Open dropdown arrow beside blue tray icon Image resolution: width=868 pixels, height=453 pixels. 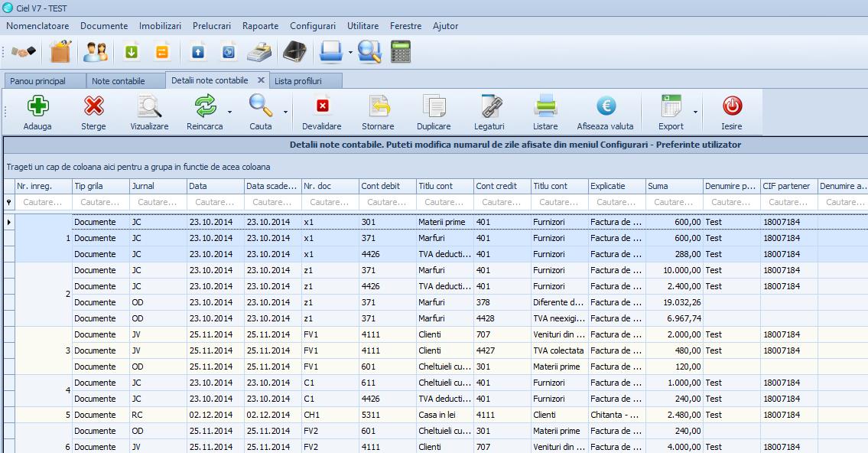350,53
